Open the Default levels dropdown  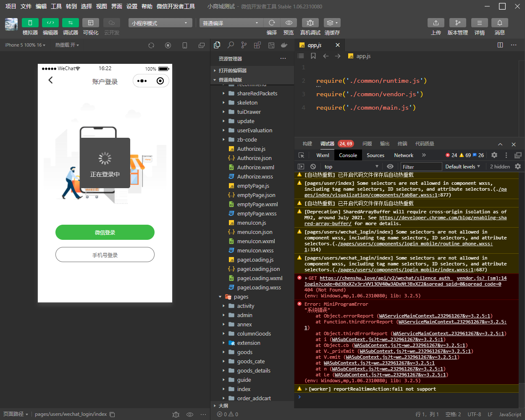[x=462, y=166]
